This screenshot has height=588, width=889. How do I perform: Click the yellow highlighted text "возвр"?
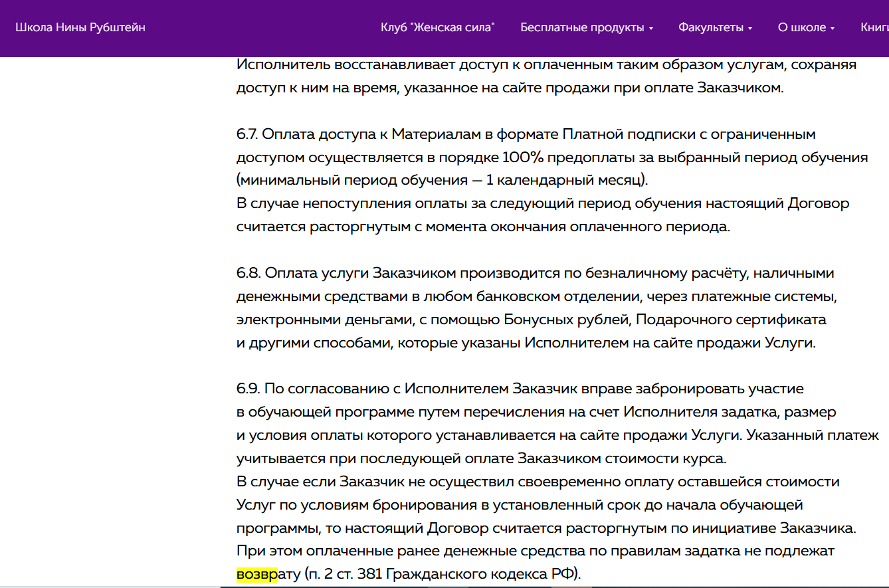256,573
